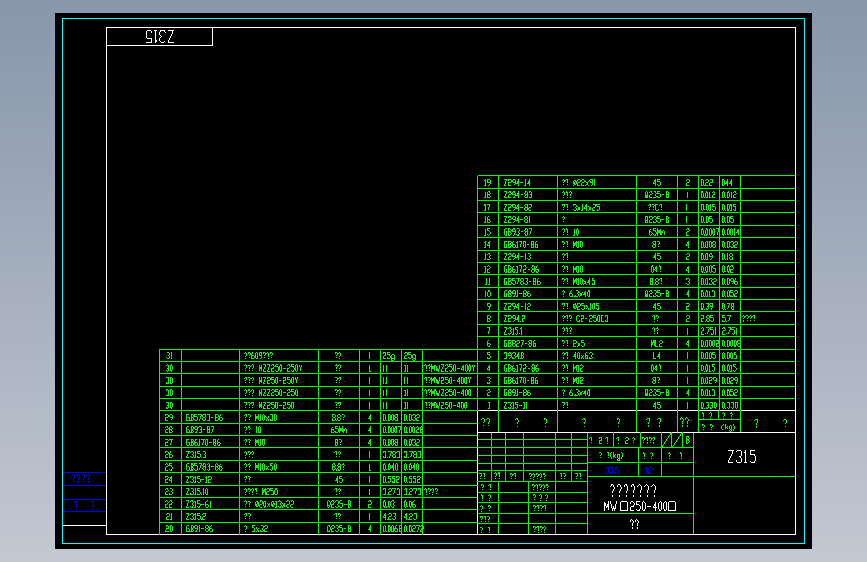Click part code Z315-12 in row 24
The image size is (867, 562).
coord(199,480)
